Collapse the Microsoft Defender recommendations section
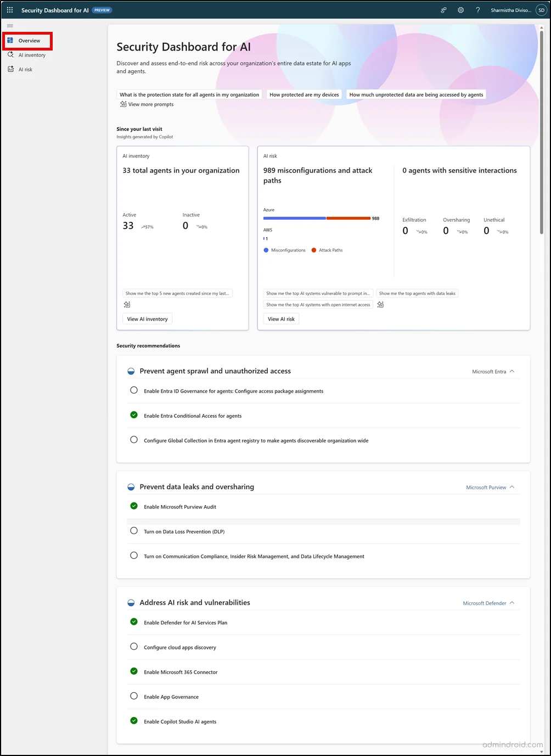 511,602
